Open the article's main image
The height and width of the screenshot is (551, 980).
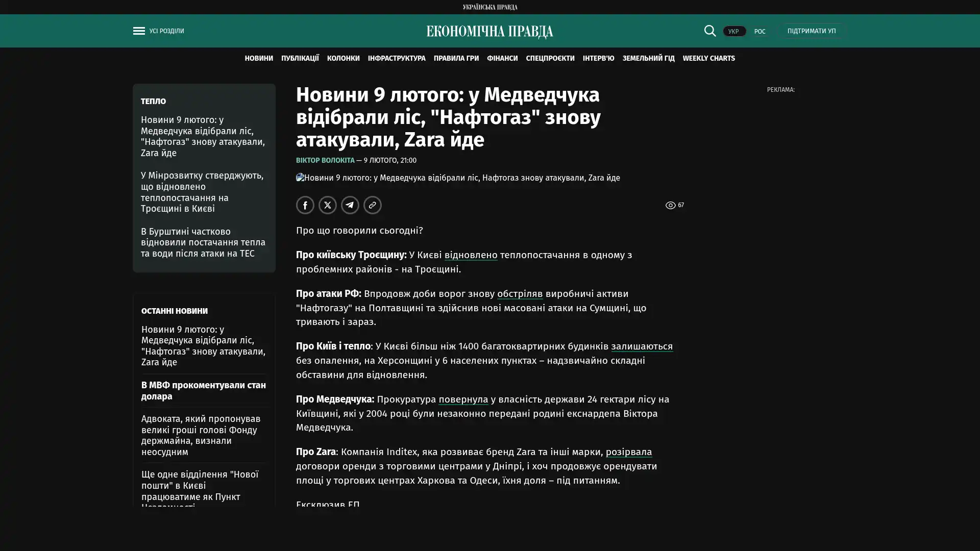pos(458,178)
